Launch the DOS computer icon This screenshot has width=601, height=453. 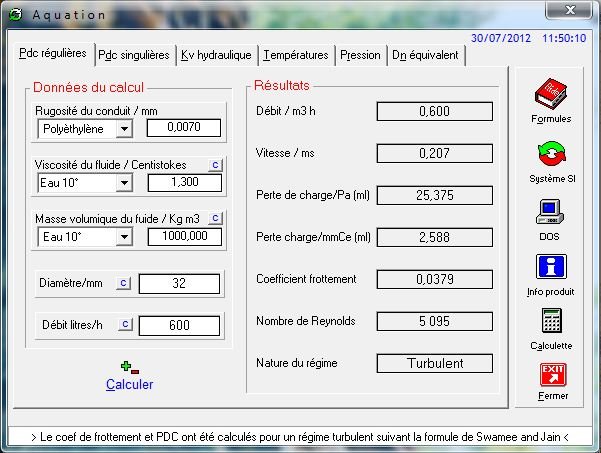[x=551, y=212]
